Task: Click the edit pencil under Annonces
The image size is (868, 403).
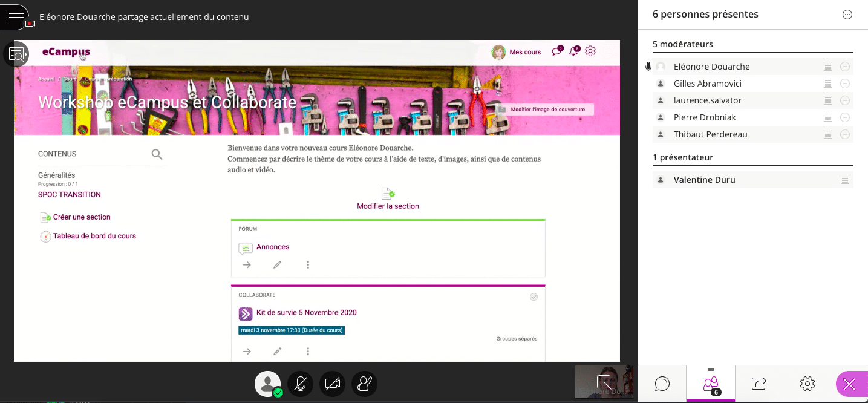Action: [x=278, y=265]
